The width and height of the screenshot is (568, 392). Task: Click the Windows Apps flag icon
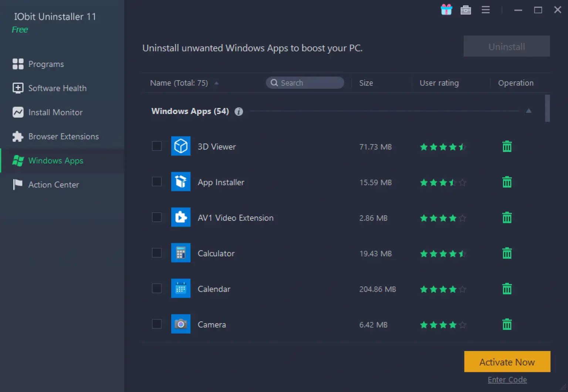(18, 160)
